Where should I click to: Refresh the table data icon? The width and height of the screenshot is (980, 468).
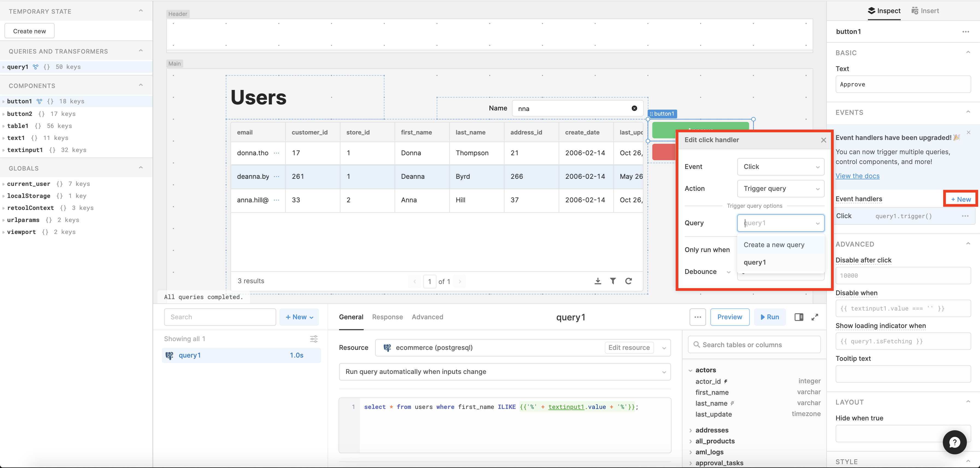coord(628,281)
